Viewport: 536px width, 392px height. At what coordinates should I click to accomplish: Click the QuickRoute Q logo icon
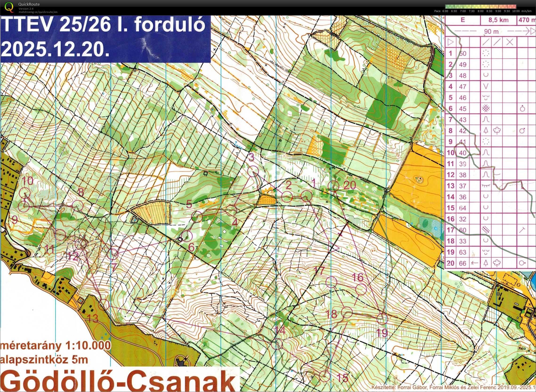(x=9, y=7)
